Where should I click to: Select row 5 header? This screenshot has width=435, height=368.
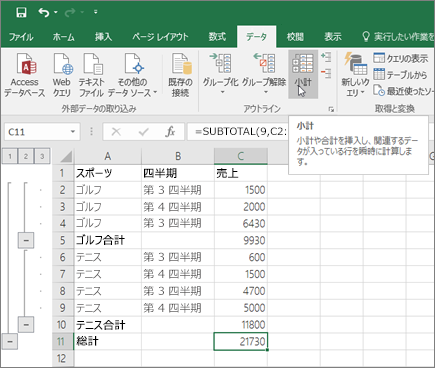pyautogui.click(x=63, y=240)
